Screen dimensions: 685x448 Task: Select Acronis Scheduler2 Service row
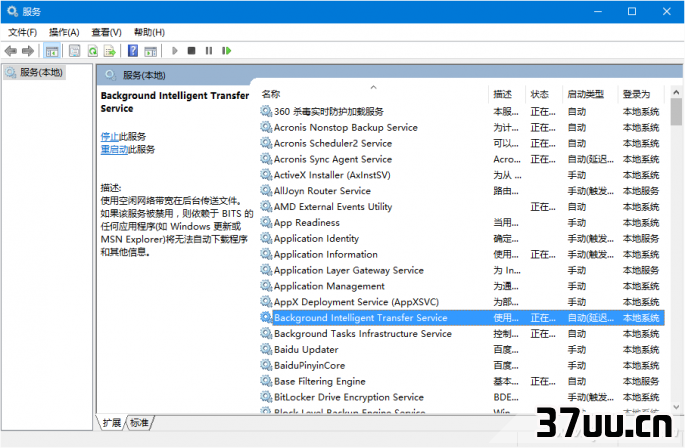tap(462, 143)
